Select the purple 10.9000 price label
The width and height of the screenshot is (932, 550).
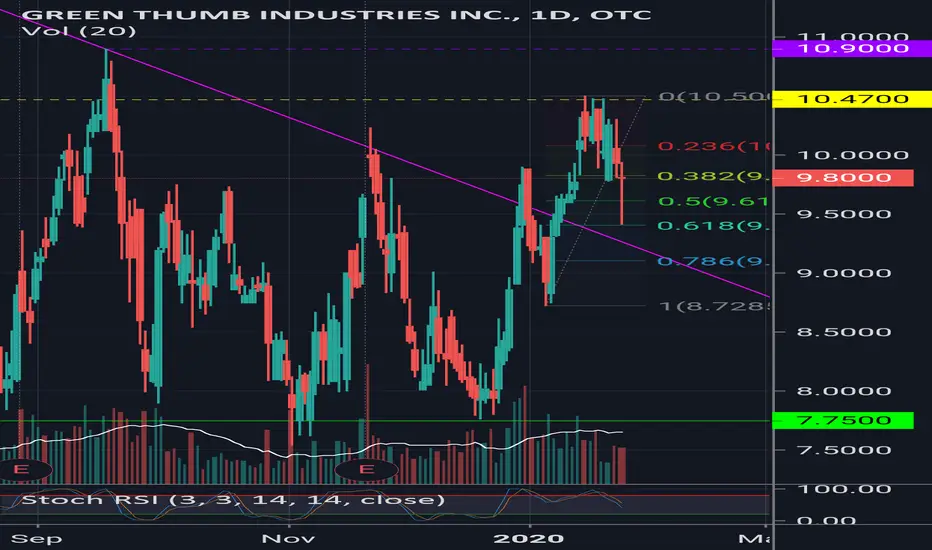click(x=851, y=48)
